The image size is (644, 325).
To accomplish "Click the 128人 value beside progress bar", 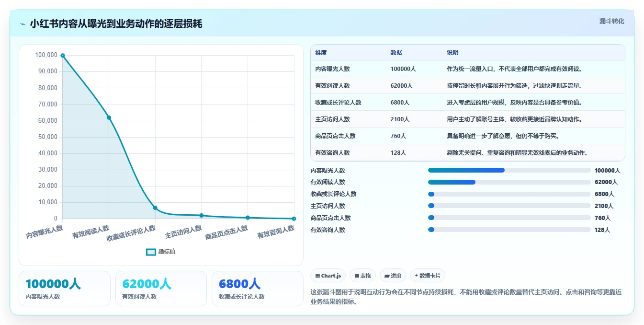I will 602,230.
